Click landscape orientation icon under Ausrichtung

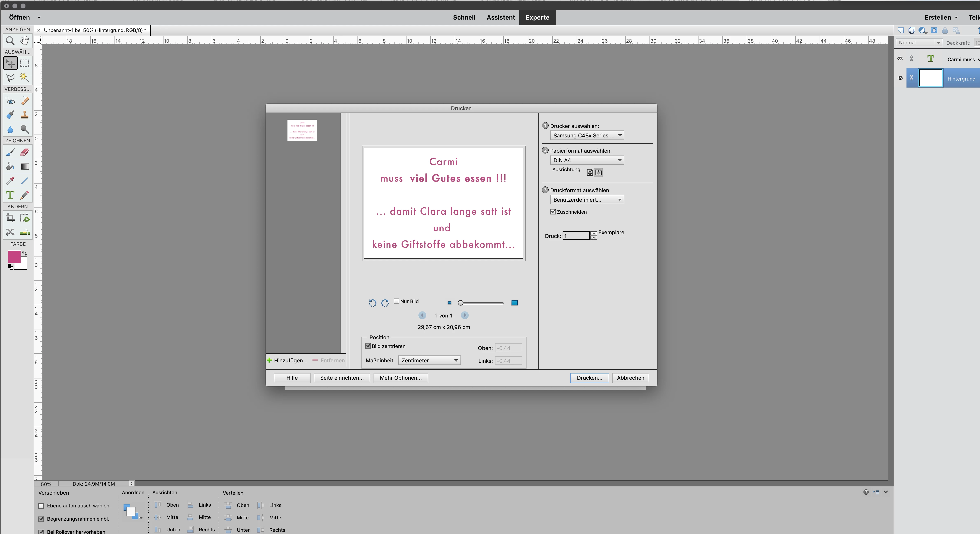(x=598, y=172)
